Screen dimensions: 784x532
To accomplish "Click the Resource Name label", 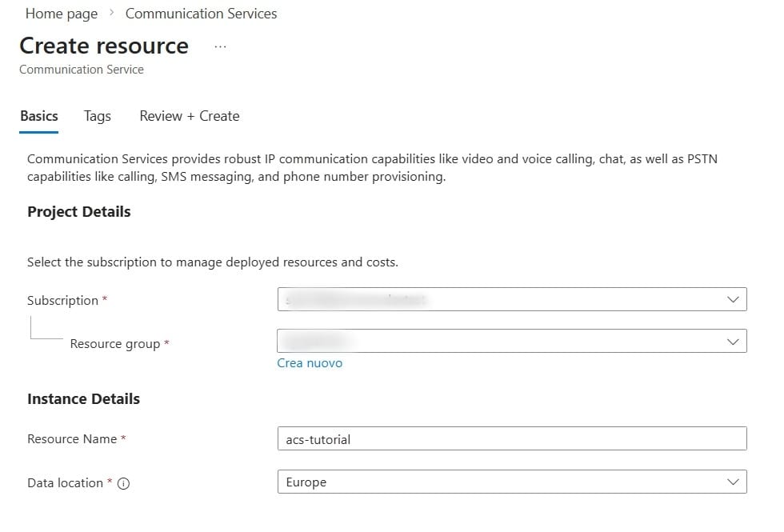I will [72, 439].
